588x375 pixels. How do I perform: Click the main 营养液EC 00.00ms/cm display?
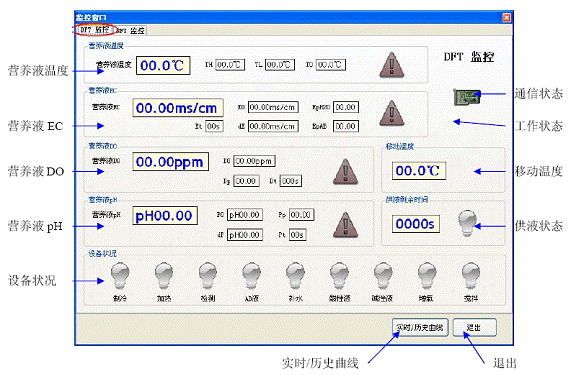[x=178, y=108]
